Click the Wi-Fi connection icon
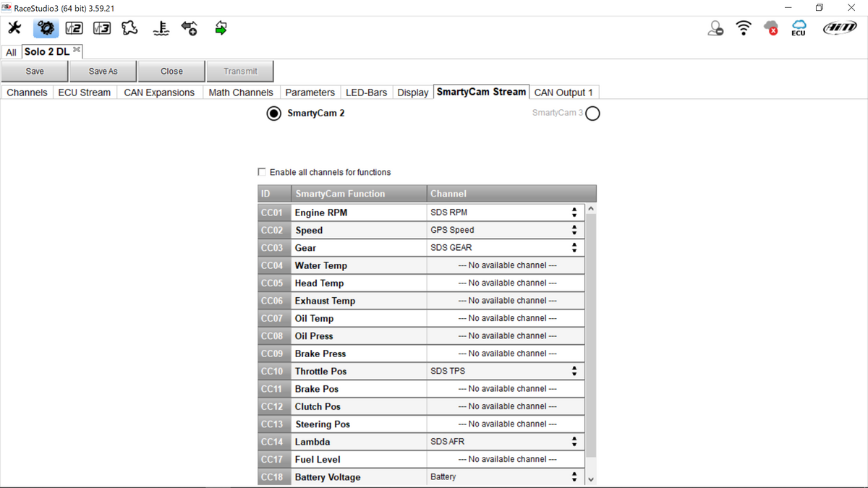Image resolution: width=868 pixels, height=488 pixels. [x=744, y=28]
